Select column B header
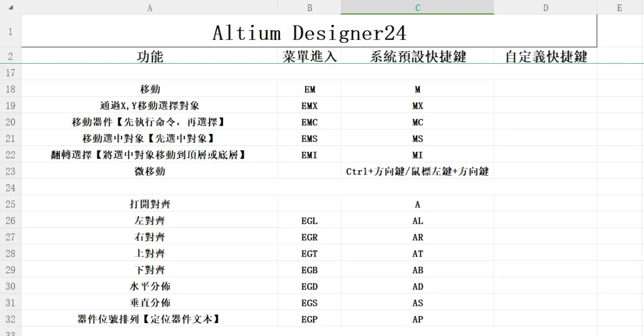Image resolution: width=644 pixels, height=336 pixels. tap(309, 8)
